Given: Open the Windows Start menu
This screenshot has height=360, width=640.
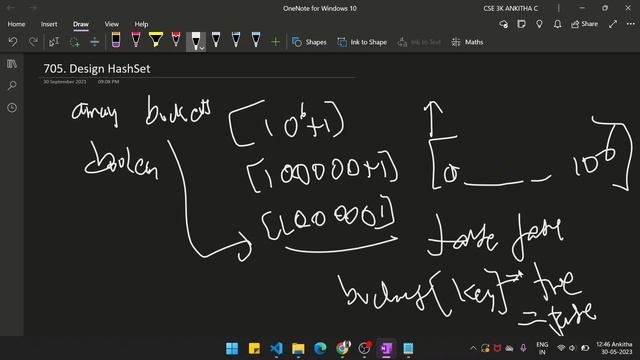Looking at the screenshot, I should coord(232,348).
